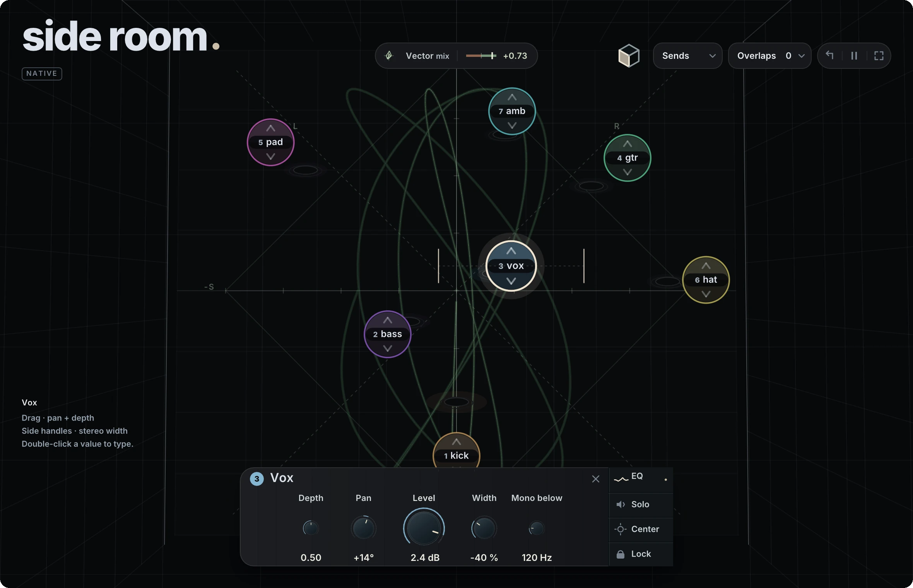
Task: Click the down chevron on 6 hat
Action: pos(706,294)
